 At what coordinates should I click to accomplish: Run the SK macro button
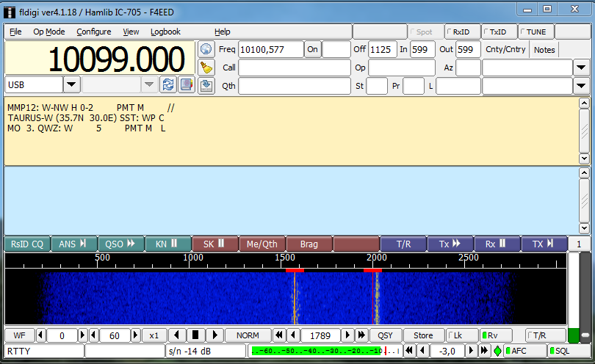point(214,244)
